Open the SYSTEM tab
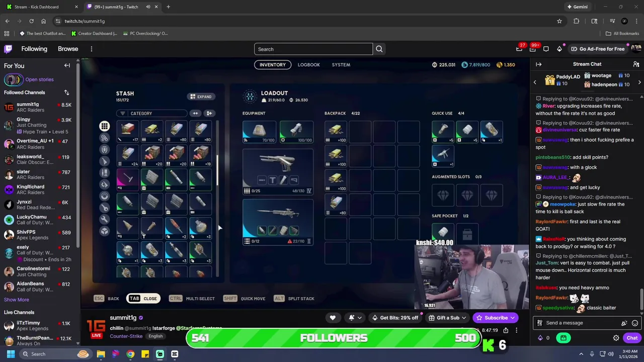This screenshot has width=644, height=362. 341,64
